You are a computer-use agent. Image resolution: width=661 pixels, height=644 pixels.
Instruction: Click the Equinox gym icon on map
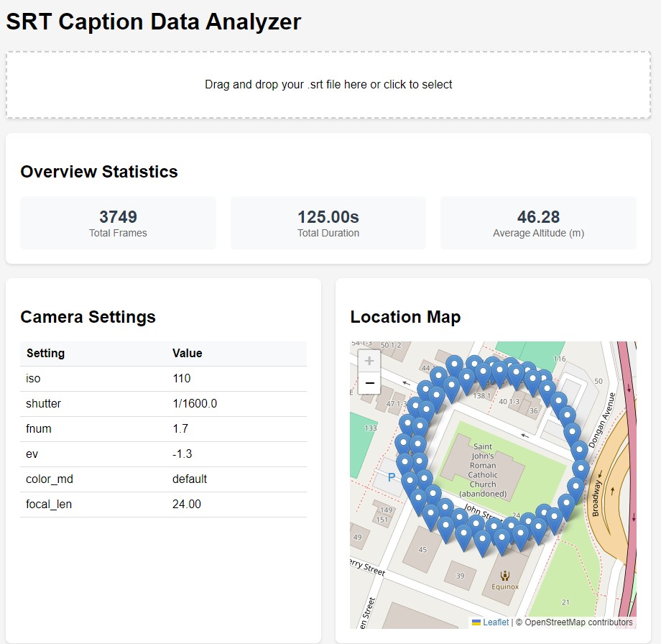505,575
